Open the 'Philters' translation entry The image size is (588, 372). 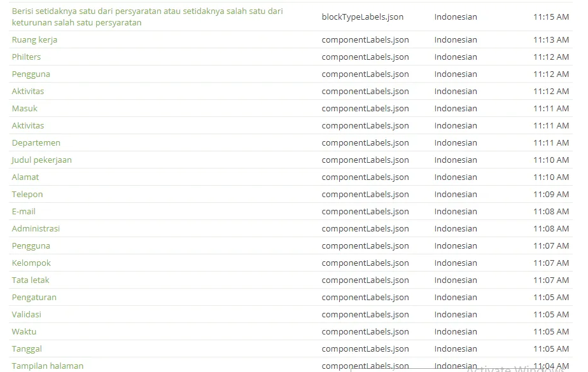pyautogui.click(x=26, y=57)
